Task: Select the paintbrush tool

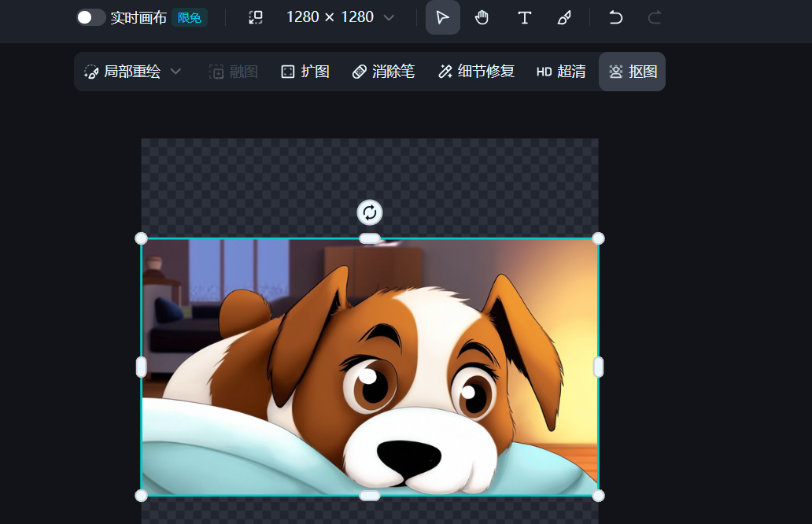Action: click(x=564, y=17)
